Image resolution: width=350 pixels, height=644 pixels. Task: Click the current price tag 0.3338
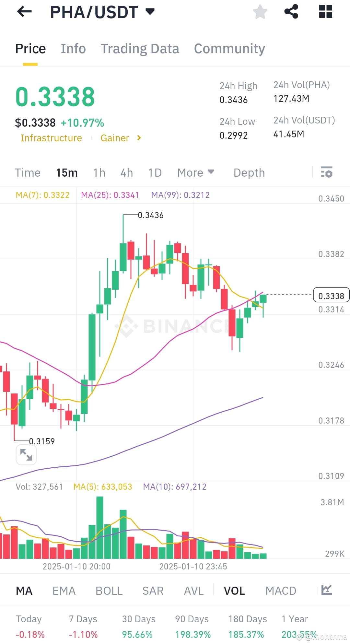coord(331,295)
